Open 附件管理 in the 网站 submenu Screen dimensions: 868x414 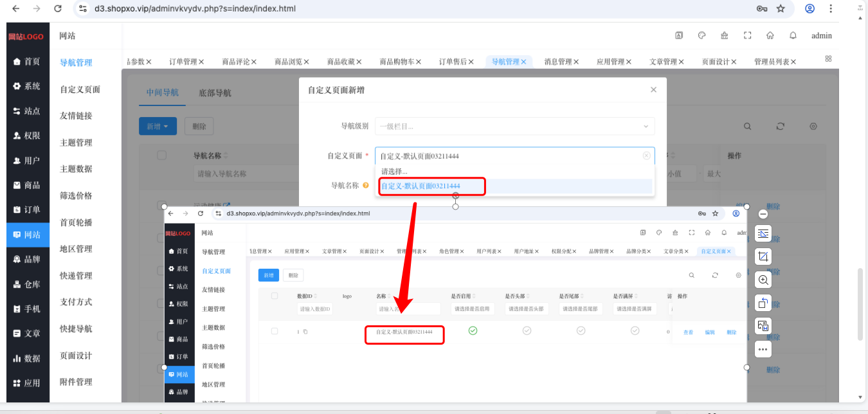point(76,382)
